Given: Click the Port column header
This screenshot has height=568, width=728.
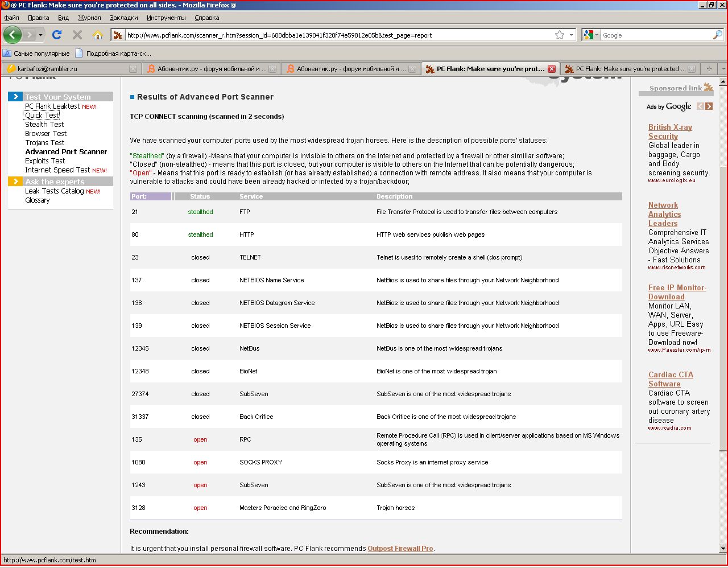Looking at the screenshot, I should pyautogui.click(x=150, y=196).
